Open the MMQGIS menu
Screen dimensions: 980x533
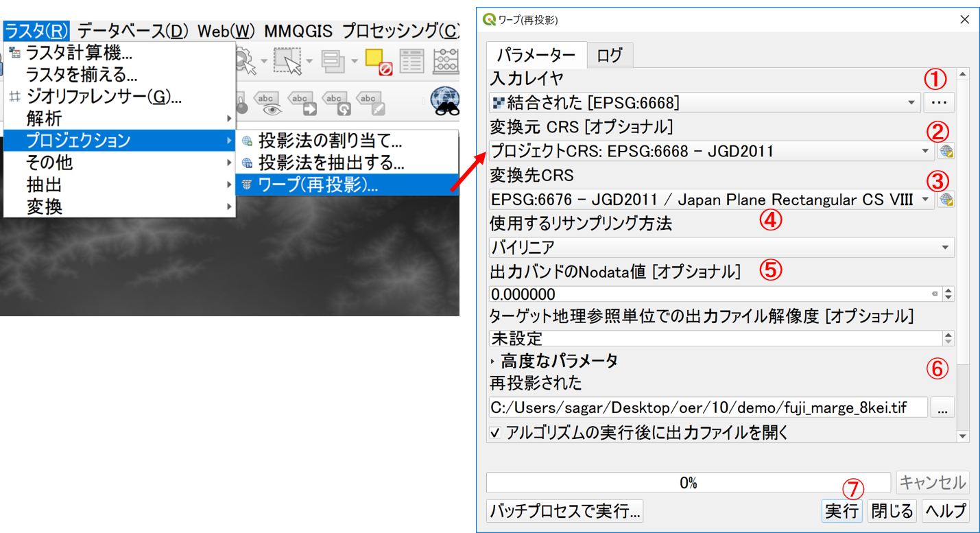coord(298,31)
